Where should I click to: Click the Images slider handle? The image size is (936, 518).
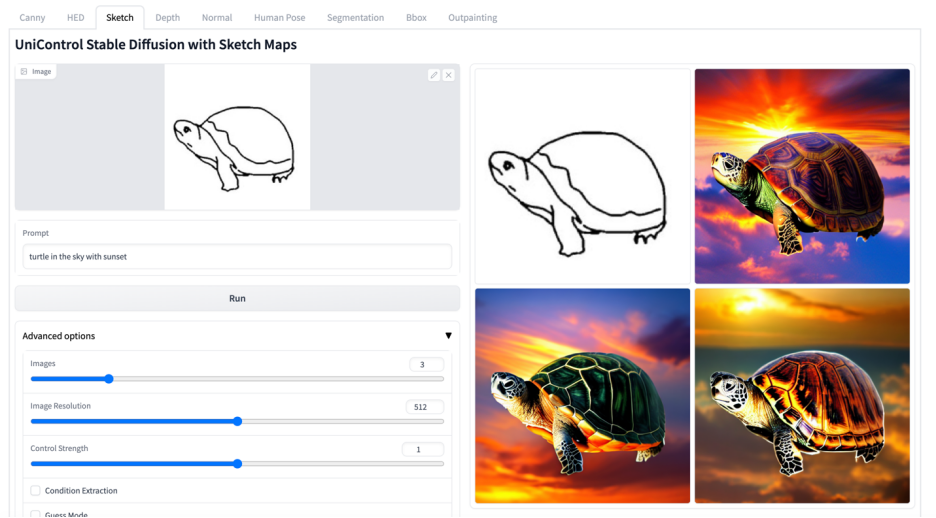point(109,379)
